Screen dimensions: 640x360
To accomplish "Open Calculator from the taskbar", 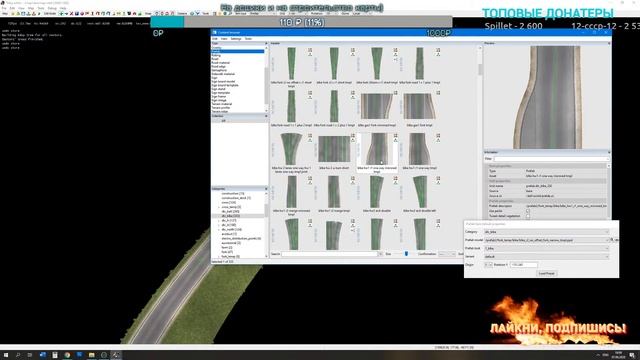I will [x=55, y=355].
